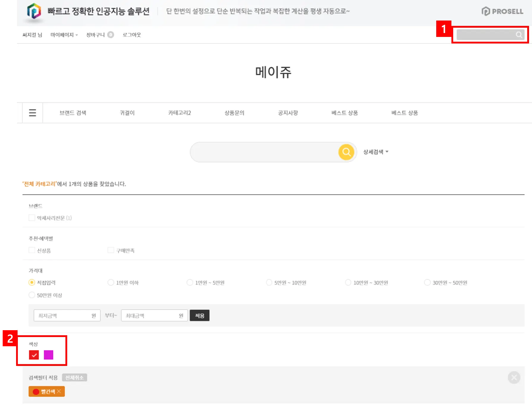Image resolution: width=532 pixels, height=407 pixels.
Task: Check the 구매만족 checkbox
Action: [111, 250]
